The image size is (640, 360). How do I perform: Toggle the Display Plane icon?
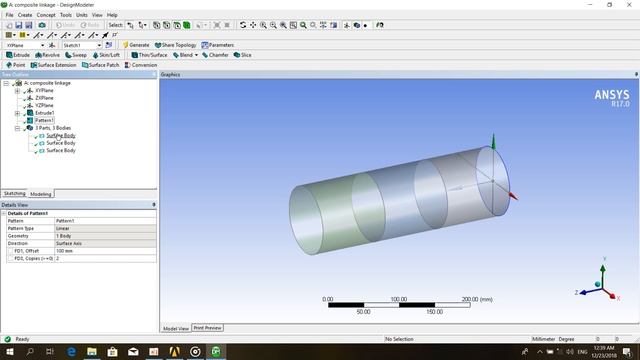coord(346,25)
